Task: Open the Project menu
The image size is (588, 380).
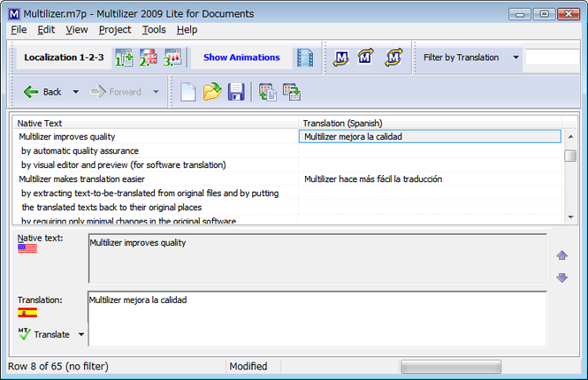Action: [115, 30]
